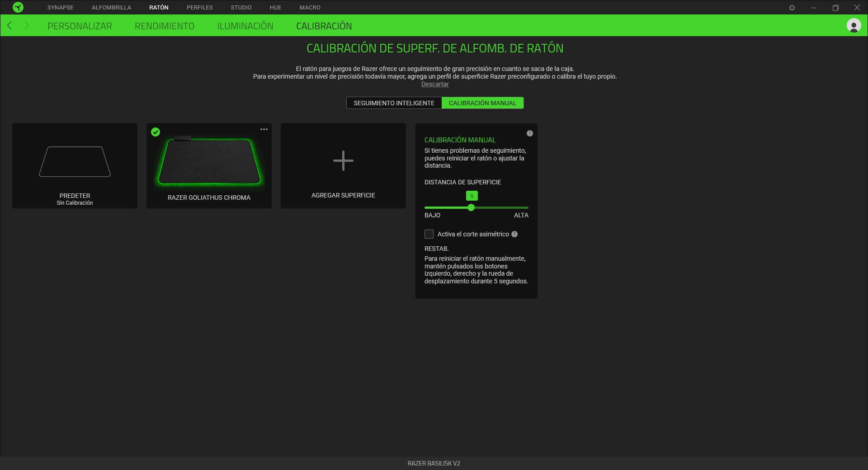Switch to Seguimiento Inteligente mode
Image resolution: width=868 pixels, height=470 pixels.
tap(394, 103)
